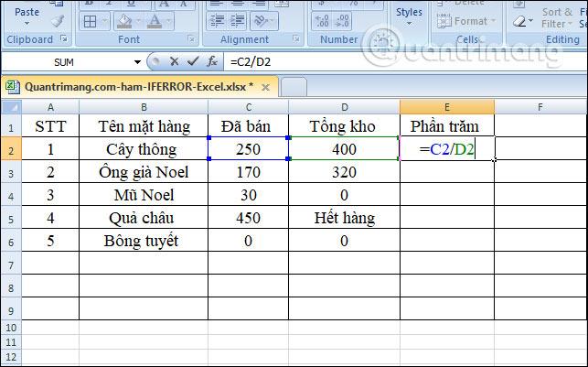The image size is (588, 367).
Task: Select the row 7 header
Action: pos(11,264)
